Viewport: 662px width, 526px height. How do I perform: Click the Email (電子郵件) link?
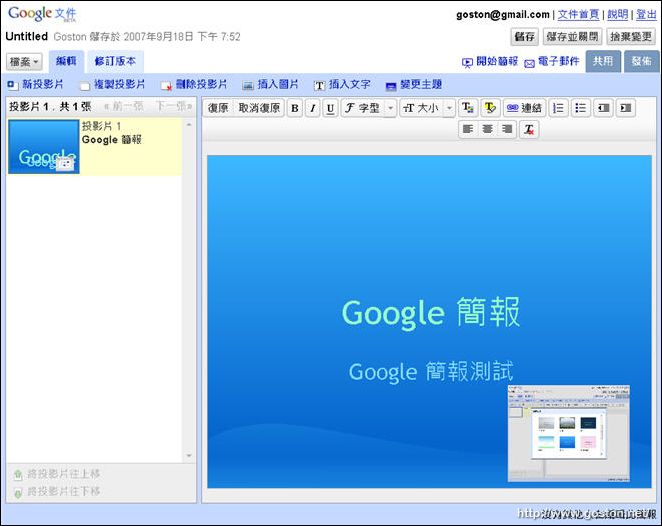click(552, 62)
